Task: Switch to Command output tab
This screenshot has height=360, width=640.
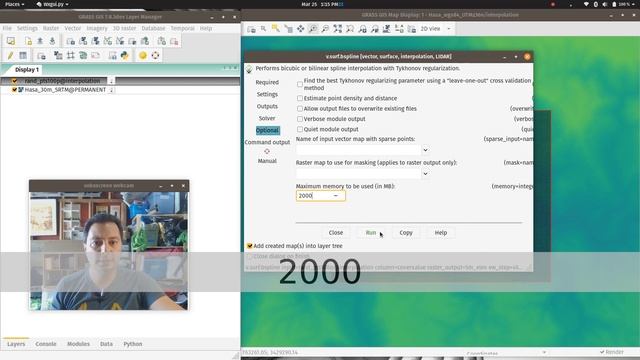Action: point(267,142)
